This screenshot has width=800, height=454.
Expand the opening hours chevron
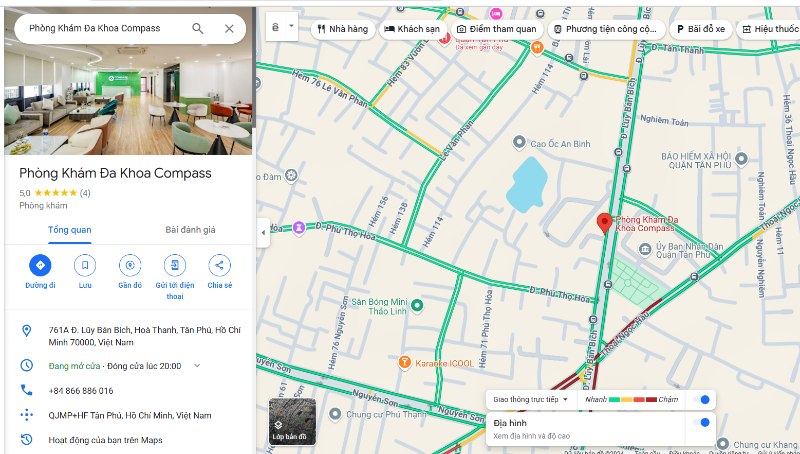coord(197,366)
